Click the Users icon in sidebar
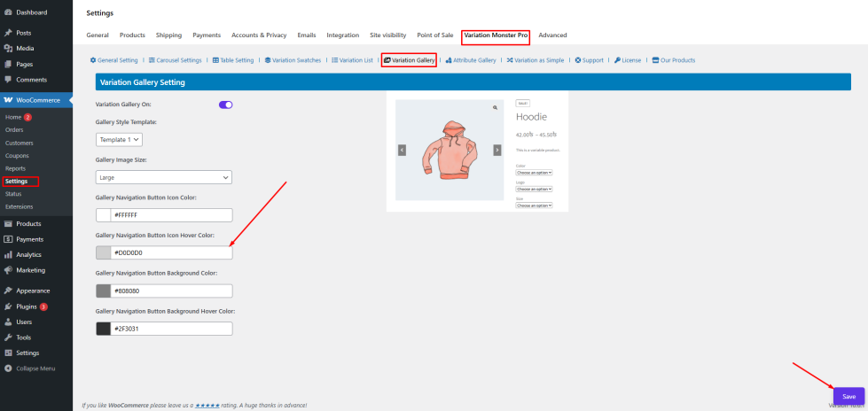The image size is (868, 411). pos(8,322)
